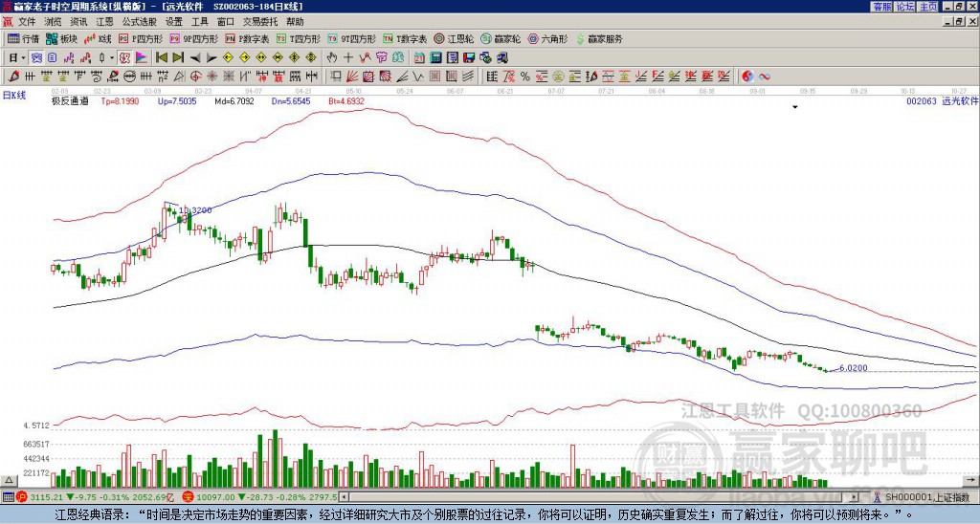This screenshot has height=524, width=980.
Task: Open the 公式选股 menu
Action: coord(139,22)
